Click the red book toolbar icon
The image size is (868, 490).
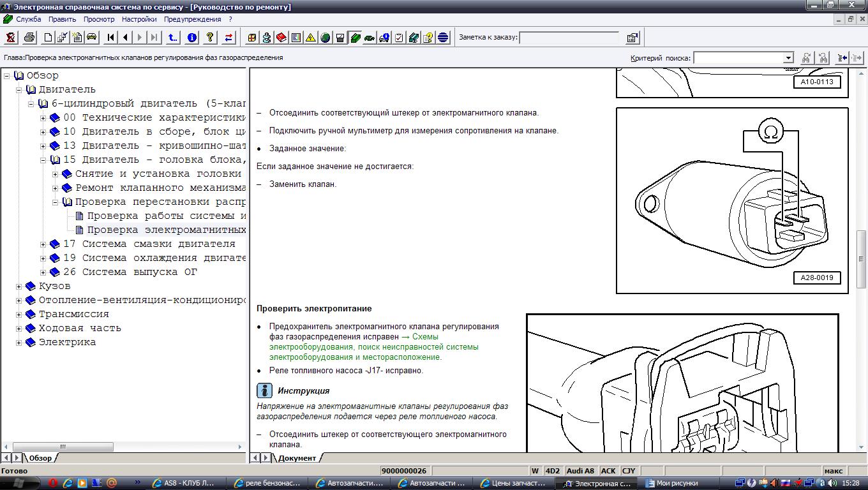[x=281, y=38]
